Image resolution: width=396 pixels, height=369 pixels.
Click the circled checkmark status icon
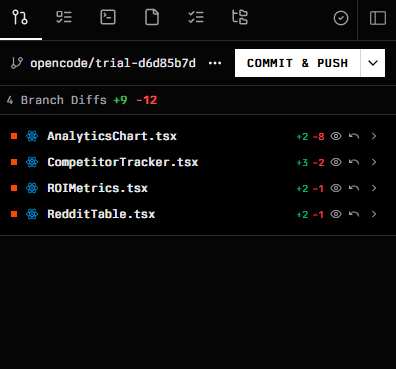point(341,18)
